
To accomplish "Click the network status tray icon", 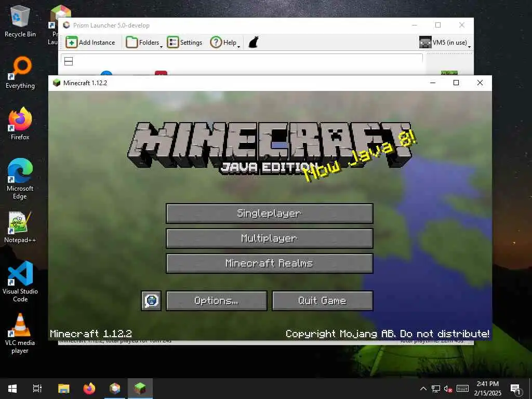I will click(x=436, y=389).
